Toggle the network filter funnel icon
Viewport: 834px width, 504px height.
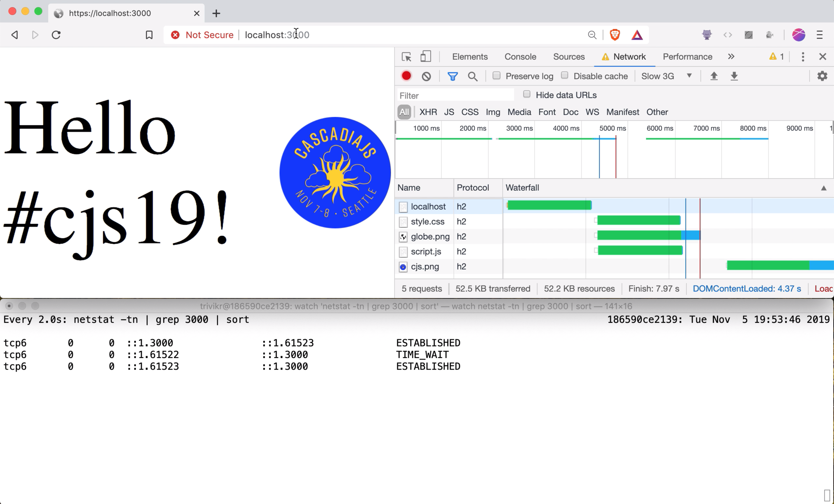(452, 76)
